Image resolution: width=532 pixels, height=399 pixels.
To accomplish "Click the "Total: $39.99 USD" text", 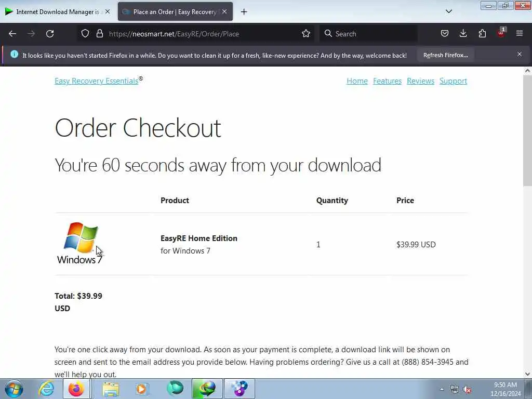I will (78, 302).
